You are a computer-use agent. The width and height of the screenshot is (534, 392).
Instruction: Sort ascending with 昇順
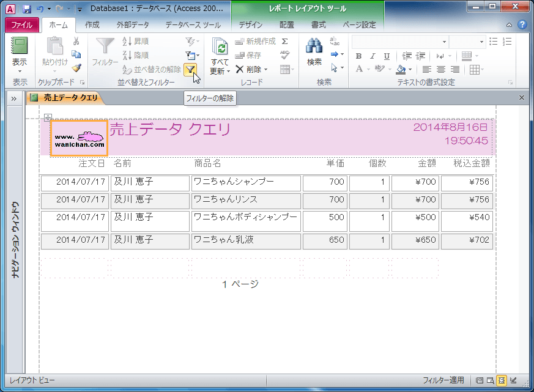pos(136,41)
